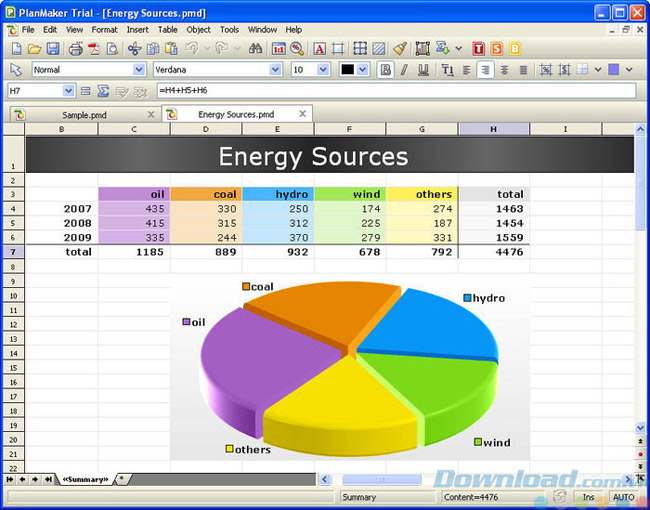This screenshot has height=510, width=650.
Task: Select the format painter brush icon
Action: click(x=399, y=48)
